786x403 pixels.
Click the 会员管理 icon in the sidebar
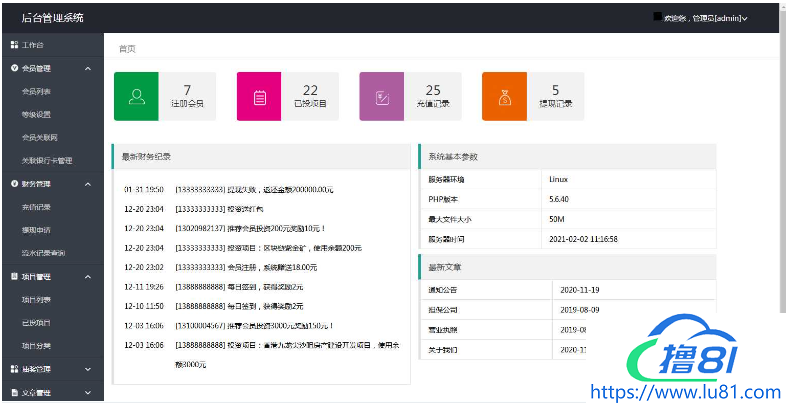(13, 68)
